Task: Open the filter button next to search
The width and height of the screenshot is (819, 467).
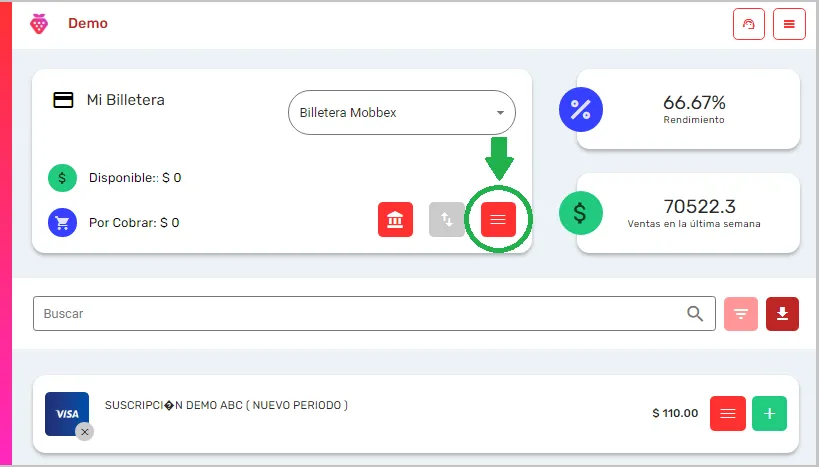Action: (x=741, y=314)
